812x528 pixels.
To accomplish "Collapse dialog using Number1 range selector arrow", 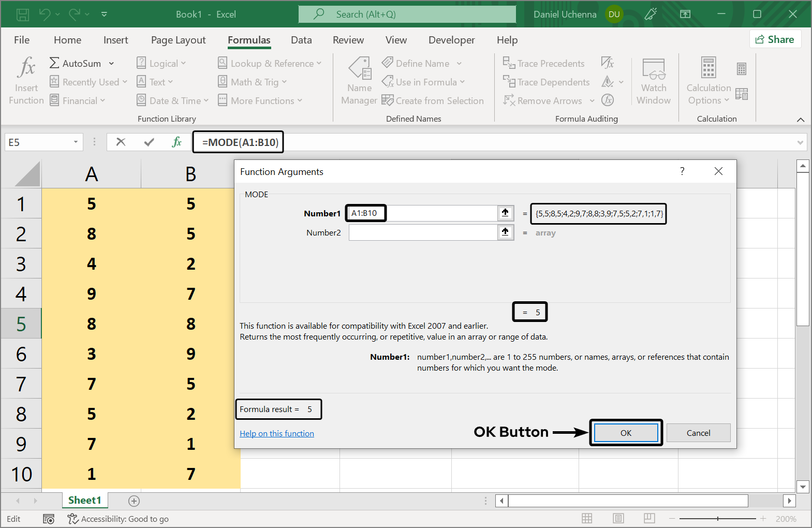I will 505,213.
